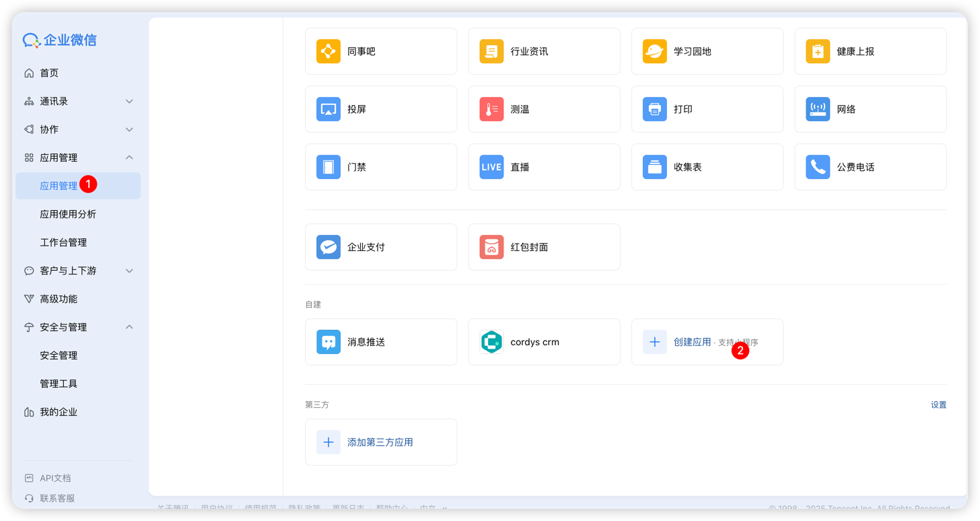
Task: Collapse the 安全与管理 section
Action: [x=129, y=327]
